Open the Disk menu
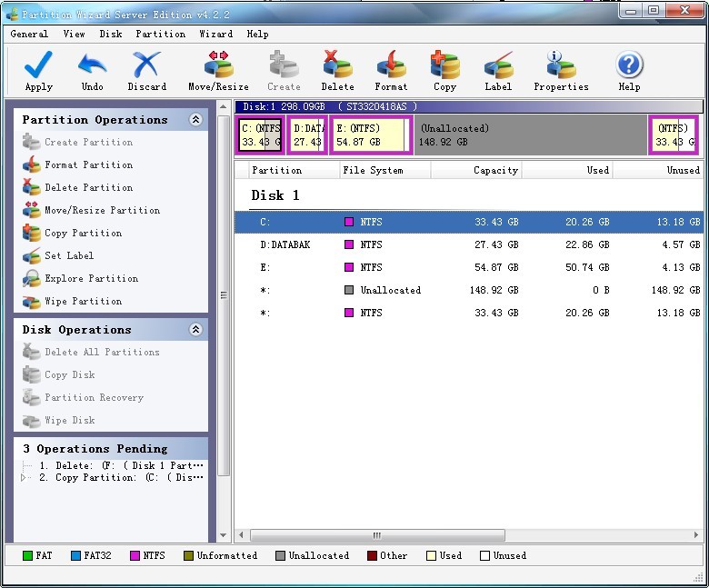This screenshot has height=588, width=709. tap(111, 34)
